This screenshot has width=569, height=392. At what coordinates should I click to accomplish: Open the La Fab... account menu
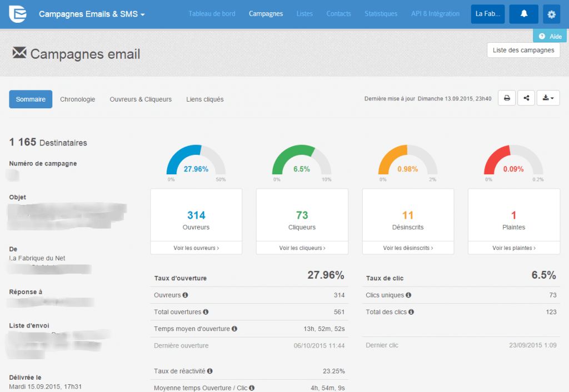487,14
